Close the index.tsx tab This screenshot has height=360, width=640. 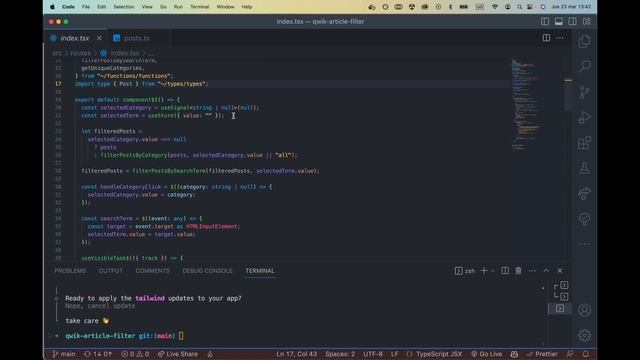coord(99,38)
